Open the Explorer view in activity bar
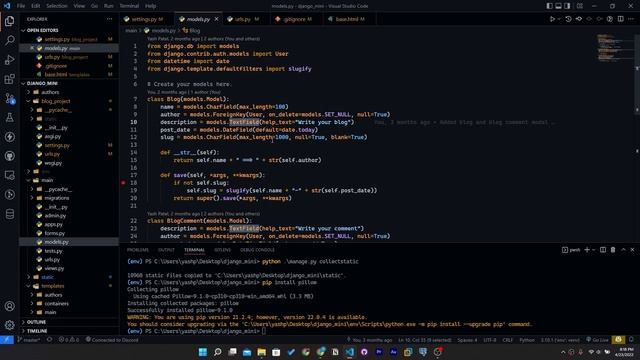This screenshot has width=640, height=360. click(9, 21)
